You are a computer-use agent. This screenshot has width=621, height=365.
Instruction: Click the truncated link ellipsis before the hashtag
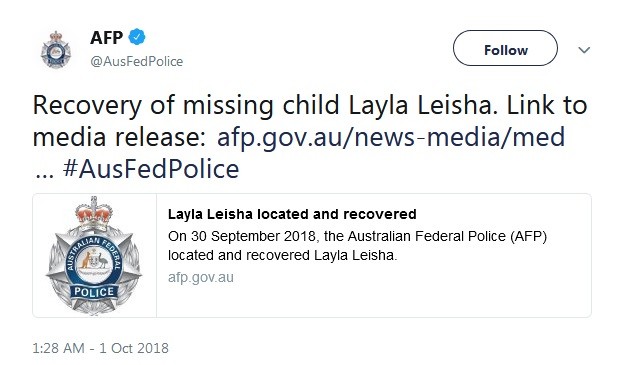click(x=44, y=173)
